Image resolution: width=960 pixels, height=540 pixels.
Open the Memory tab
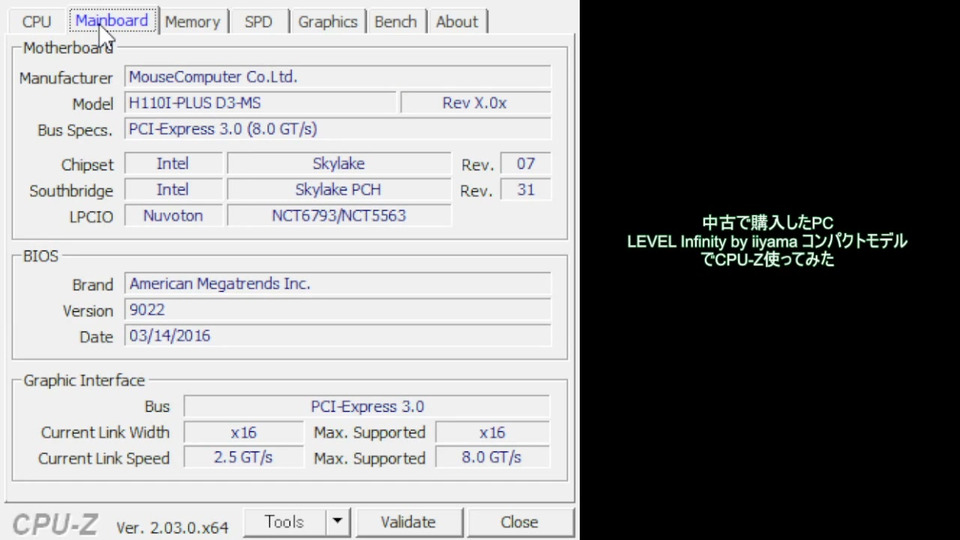pos(193,22)
